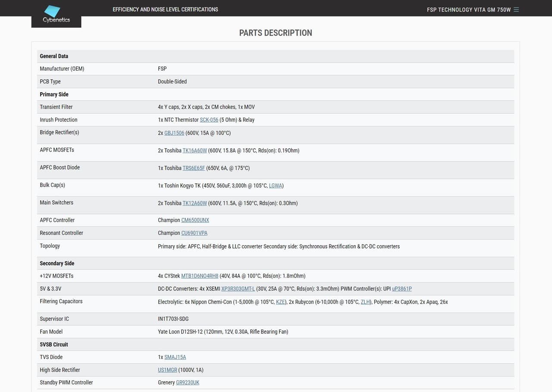Open the US1MGR rectifier link
The height and width of the screenshot is (392, 552).
click(167, 370)
